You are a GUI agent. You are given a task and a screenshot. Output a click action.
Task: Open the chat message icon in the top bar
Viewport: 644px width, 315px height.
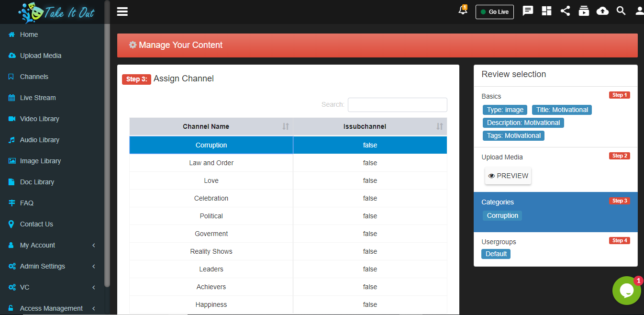point(528,11)
